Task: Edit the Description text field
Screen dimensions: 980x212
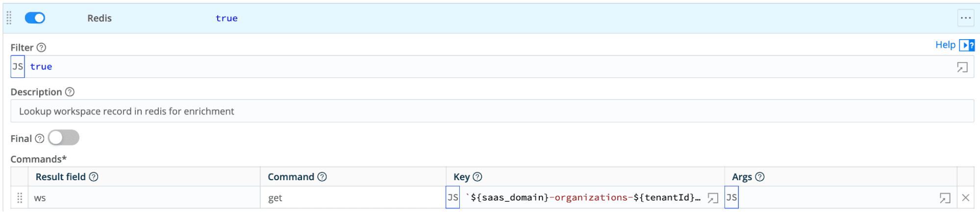Action: click(492, 111)
